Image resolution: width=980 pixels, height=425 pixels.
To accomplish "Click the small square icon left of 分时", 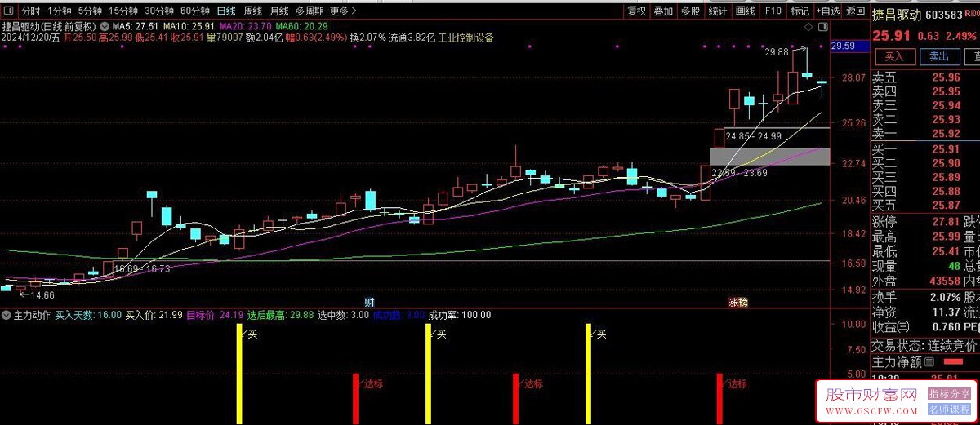I will (x=9, y=11).
